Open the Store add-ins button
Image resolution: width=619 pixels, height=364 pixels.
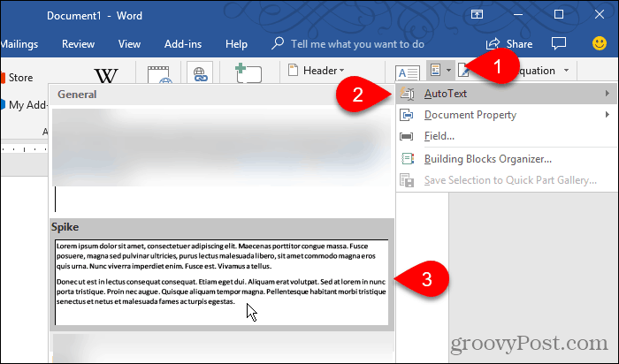(x=17, y=78)
